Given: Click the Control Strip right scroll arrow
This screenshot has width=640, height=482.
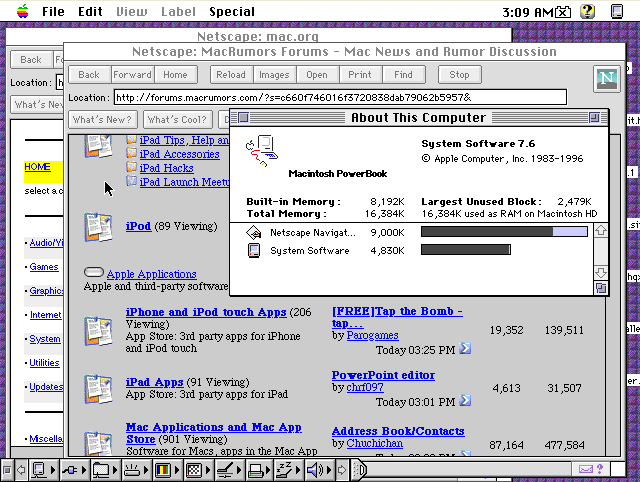Looking at the screenshot, I should pyautogui.click(x=342, y=470).
